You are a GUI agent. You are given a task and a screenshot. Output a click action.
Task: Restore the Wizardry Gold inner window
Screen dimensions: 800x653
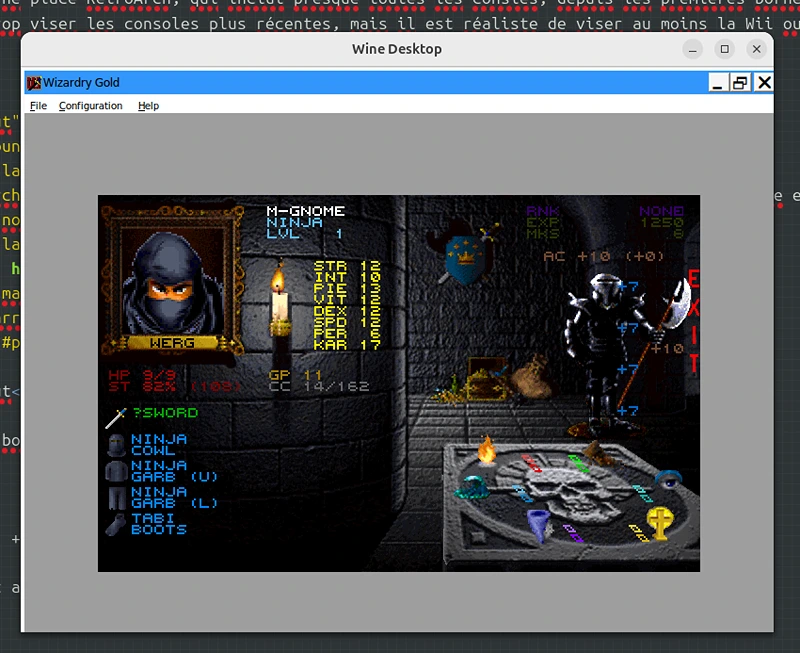(740, 83)
